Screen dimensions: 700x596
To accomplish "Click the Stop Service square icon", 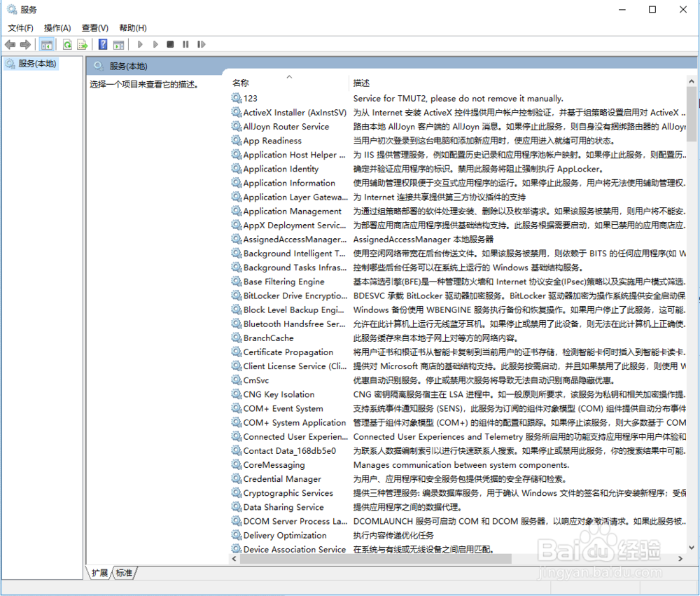I will coord(170,44).
